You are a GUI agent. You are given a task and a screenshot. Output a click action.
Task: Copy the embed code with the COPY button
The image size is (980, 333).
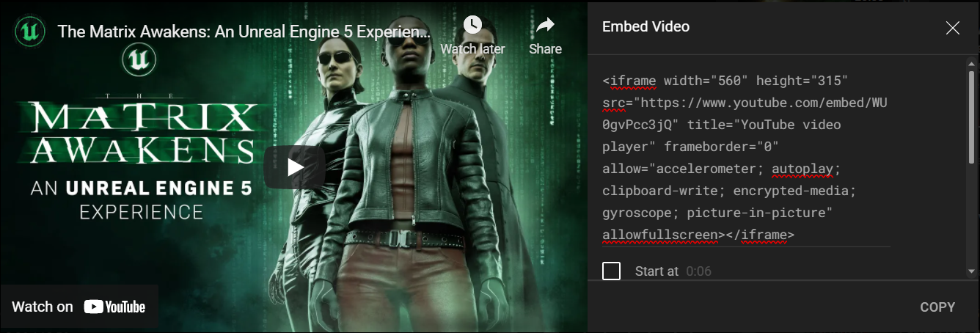[937, 307]
